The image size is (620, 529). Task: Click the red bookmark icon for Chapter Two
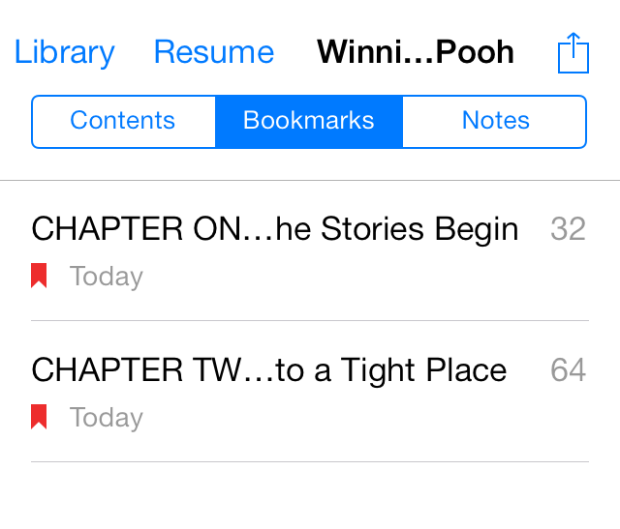[x=39, y=417]
